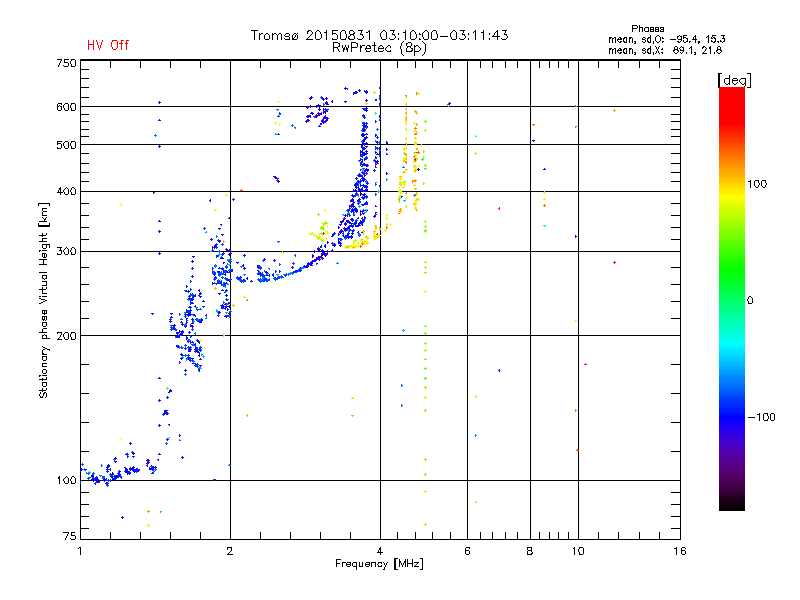The height and width of the screenshot is (600, 800).
Task: Click the y-axis tick label '600'
Action: (x=66, y=107)
